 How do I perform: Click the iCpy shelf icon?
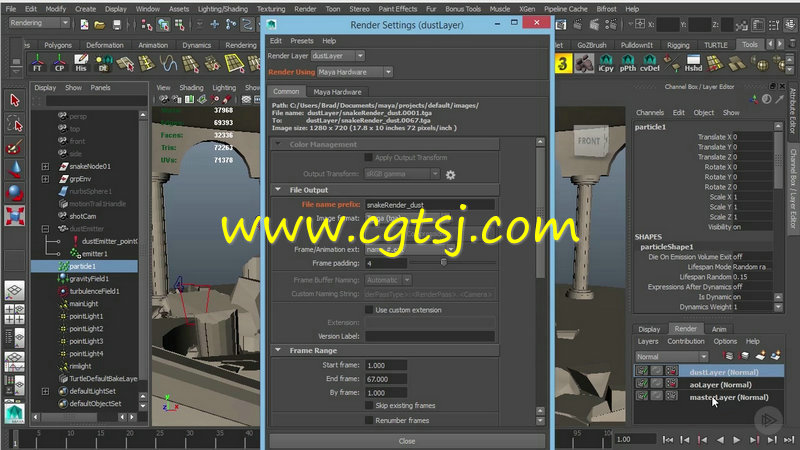(x=606, y=63)
